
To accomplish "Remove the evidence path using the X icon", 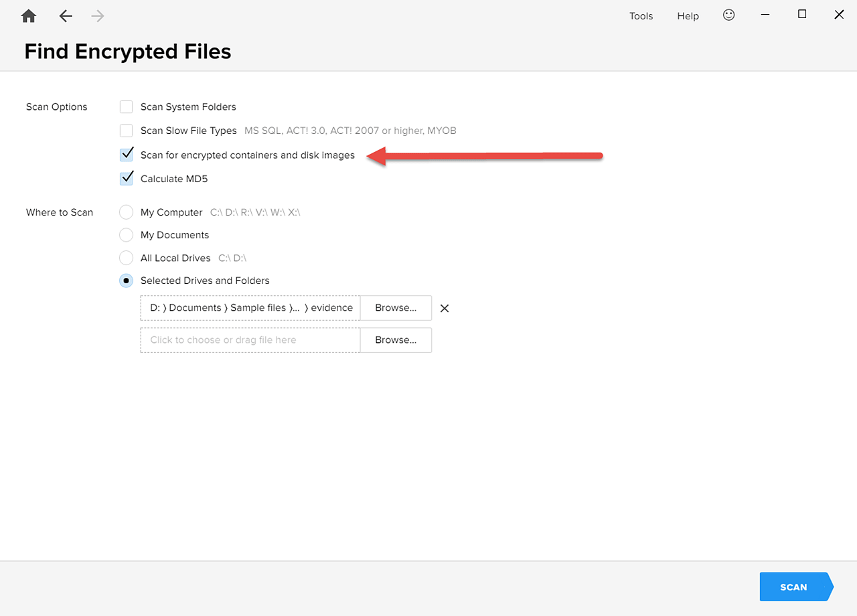I will click(444, 308).
